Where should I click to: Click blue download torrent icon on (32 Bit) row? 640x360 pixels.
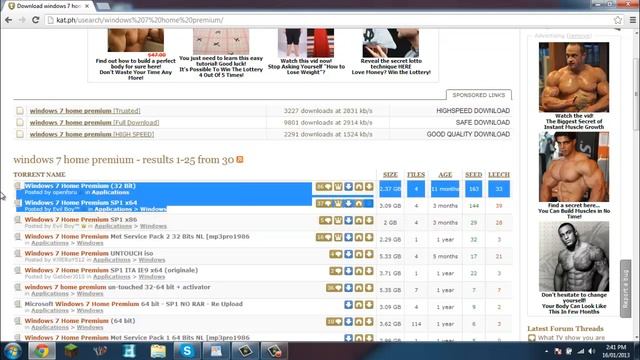348,187
